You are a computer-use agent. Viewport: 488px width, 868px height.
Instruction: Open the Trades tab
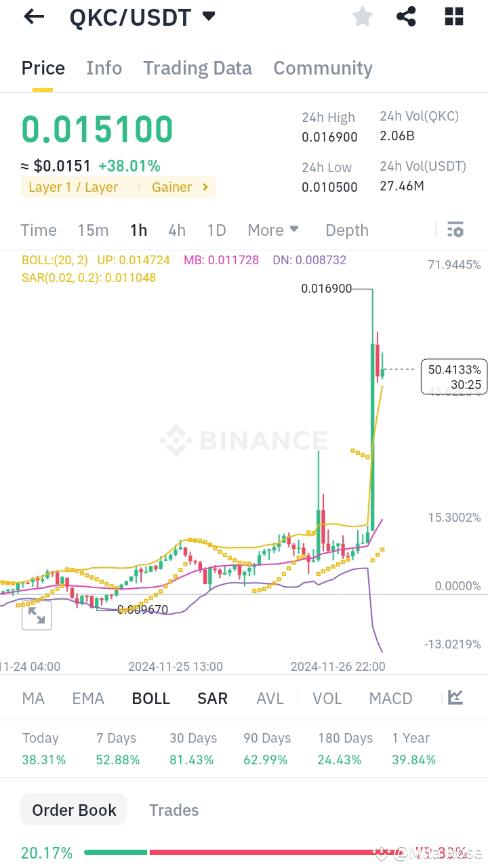coord(174,809)
